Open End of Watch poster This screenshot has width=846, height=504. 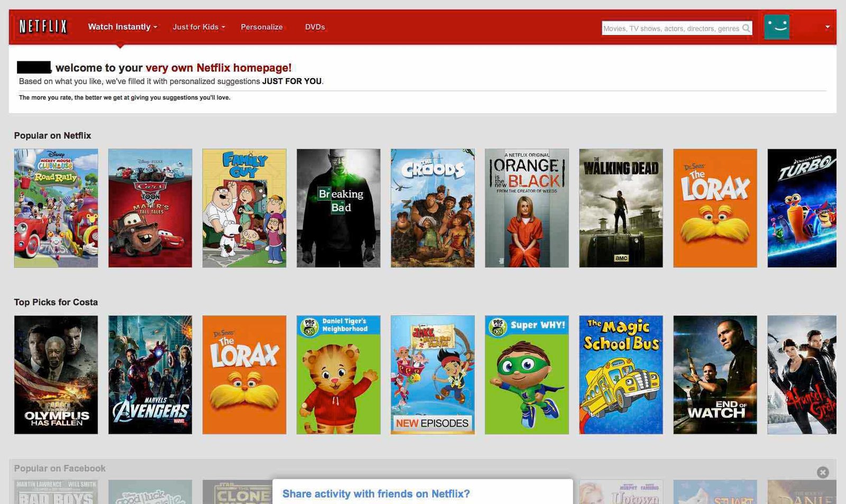pyautogui.click(x=715, y=375)
